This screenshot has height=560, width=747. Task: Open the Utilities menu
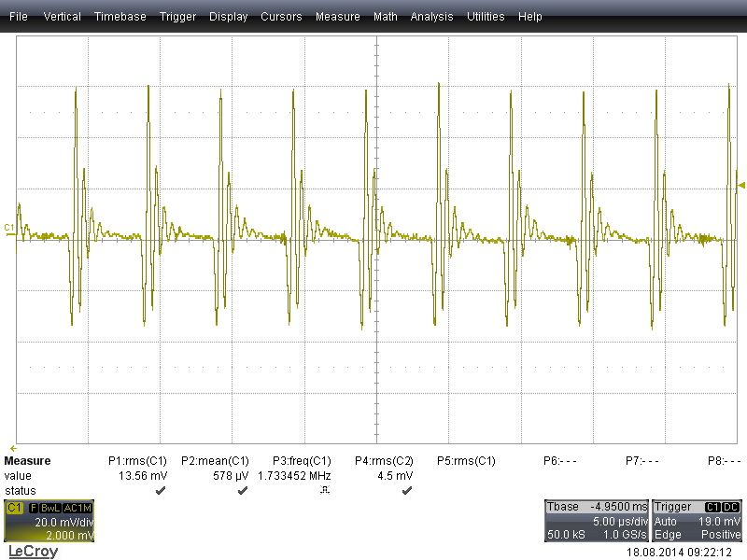(x=486, y=17)
